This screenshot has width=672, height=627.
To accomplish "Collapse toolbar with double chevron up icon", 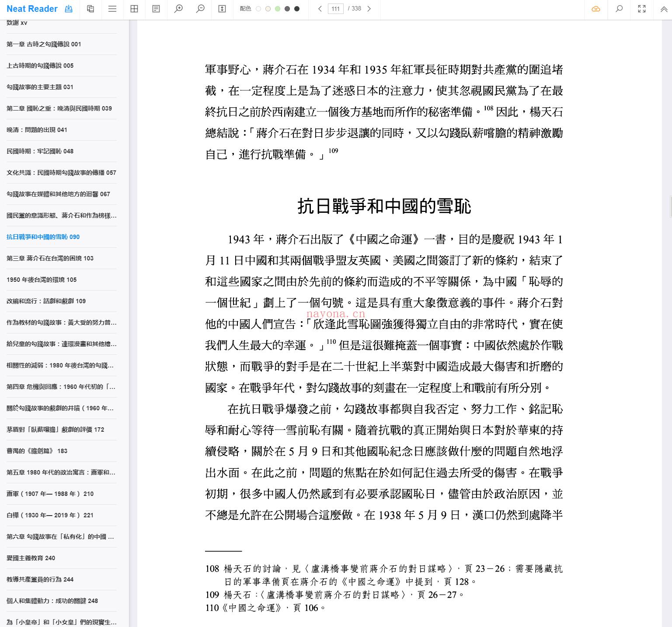I will tap(664, 9).
